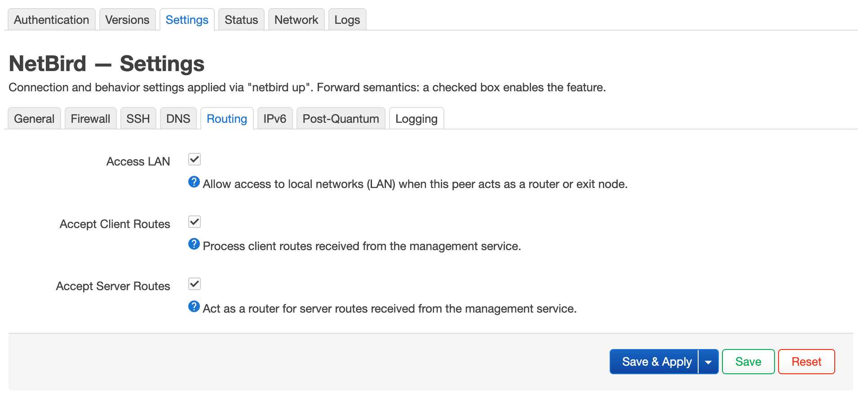View the Logs tab

[347, 20]
